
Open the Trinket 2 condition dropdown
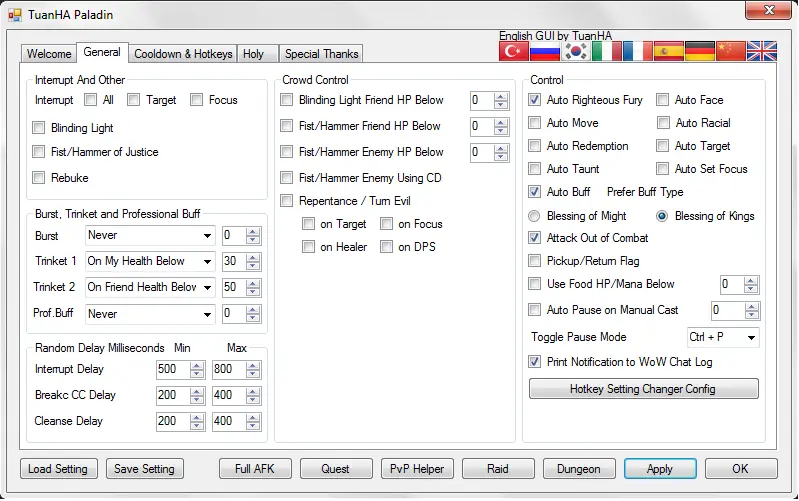pyautogui.click(x=150, y=287)
